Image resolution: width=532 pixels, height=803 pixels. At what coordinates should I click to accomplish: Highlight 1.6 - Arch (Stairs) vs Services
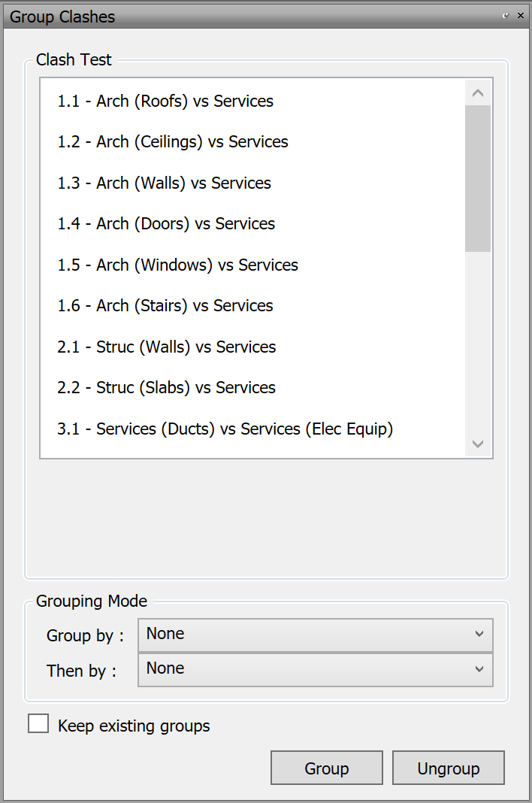tap(165, 306)
